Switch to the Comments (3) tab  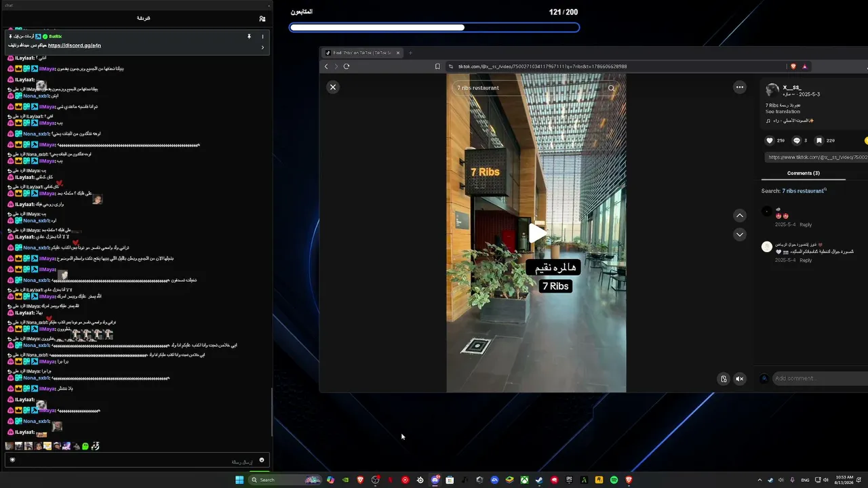(x=804, y=174)
